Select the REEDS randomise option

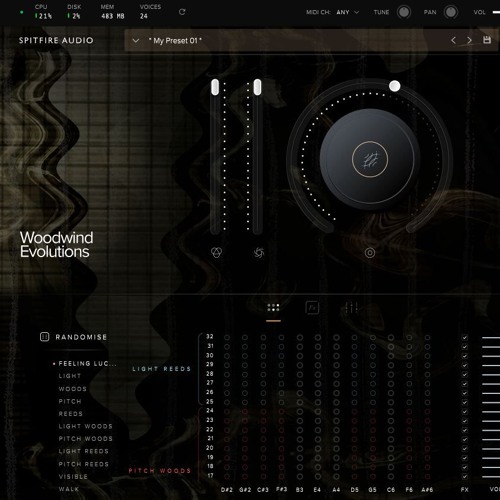(71, 414)
